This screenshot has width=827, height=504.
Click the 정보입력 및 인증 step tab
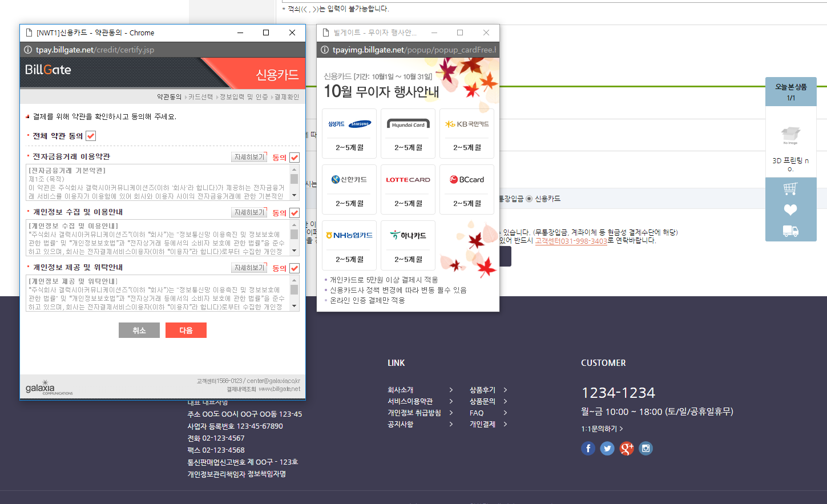244,97
